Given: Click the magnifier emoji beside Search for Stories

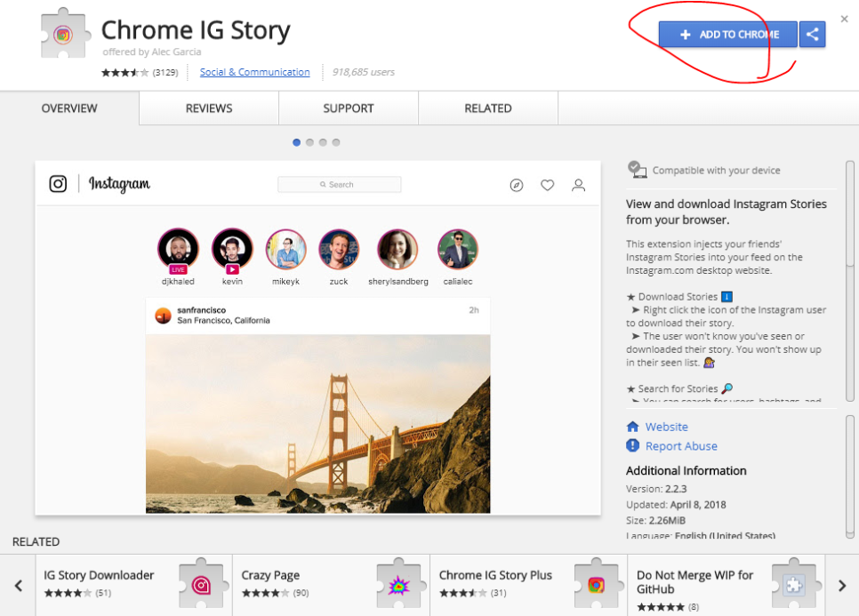Looking at the screenshot, I should click(x=727, y=388).
